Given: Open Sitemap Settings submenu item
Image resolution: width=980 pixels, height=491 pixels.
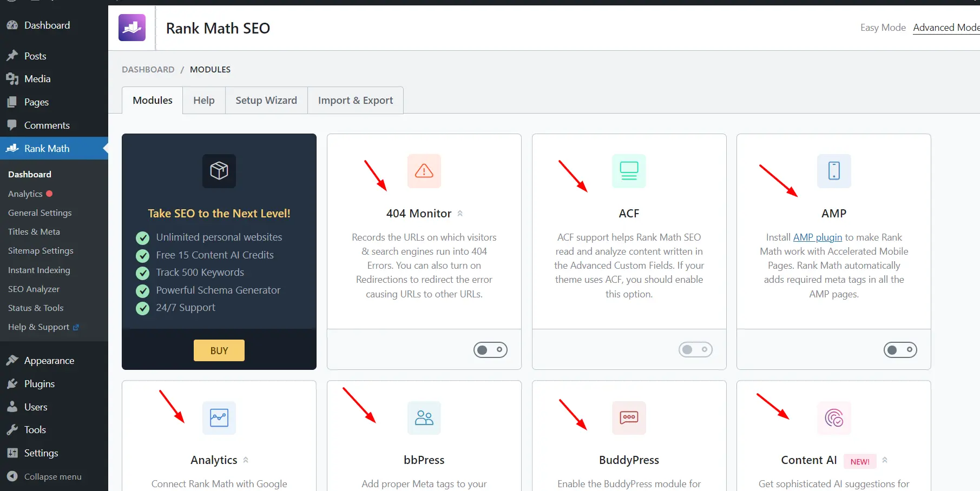Looking at the screenshot, I should point(41,251).
